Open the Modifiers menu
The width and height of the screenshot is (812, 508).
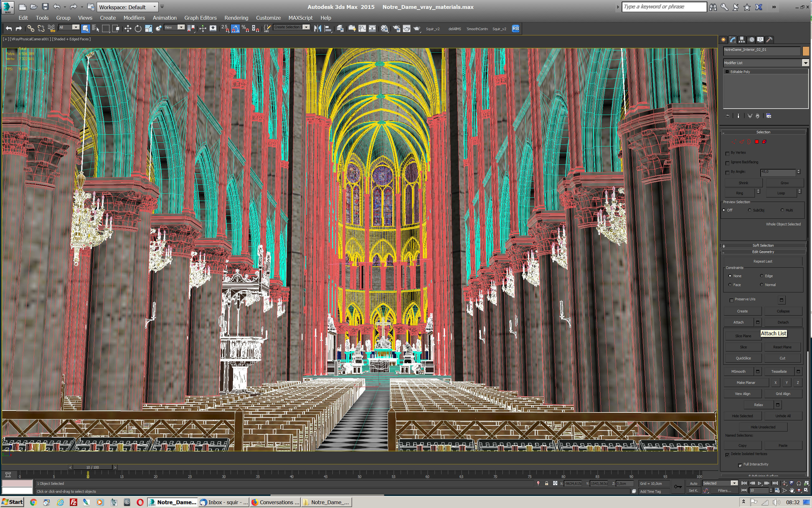tap(134, 18)
